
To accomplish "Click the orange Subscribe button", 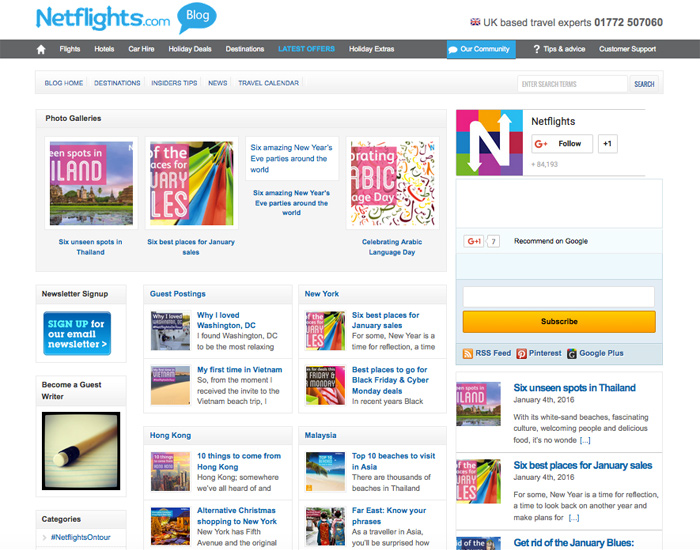I will click(x=559, y=322).
